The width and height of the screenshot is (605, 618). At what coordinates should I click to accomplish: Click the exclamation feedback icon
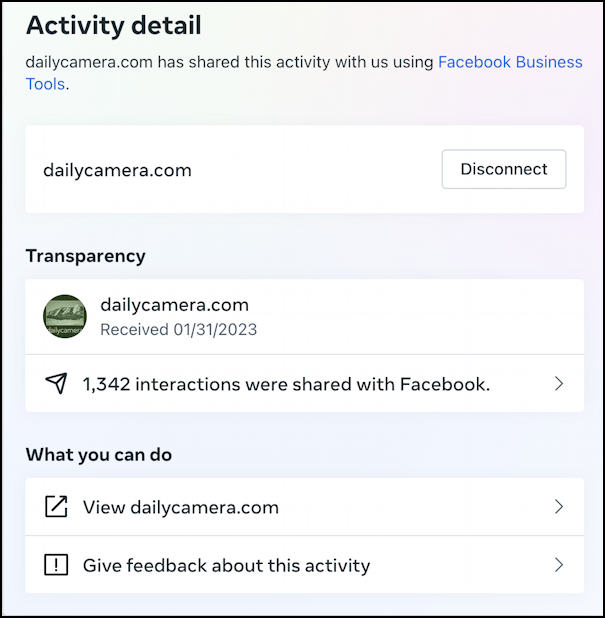click(x=56, y=565)
